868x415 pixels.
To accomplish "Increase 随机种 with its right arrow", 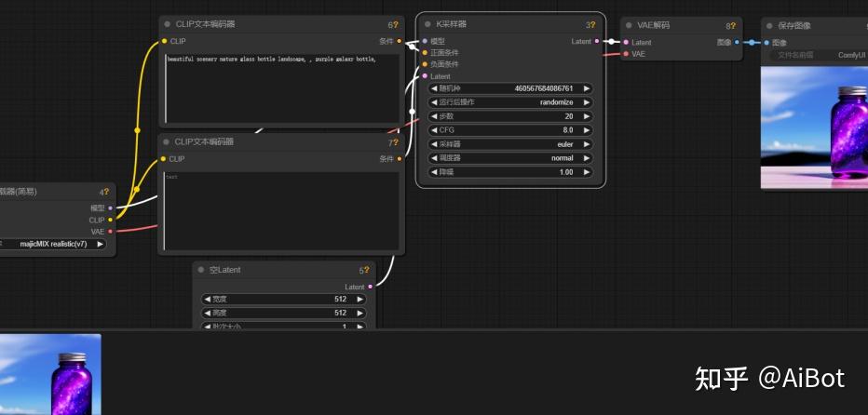I will pos(586,88).
